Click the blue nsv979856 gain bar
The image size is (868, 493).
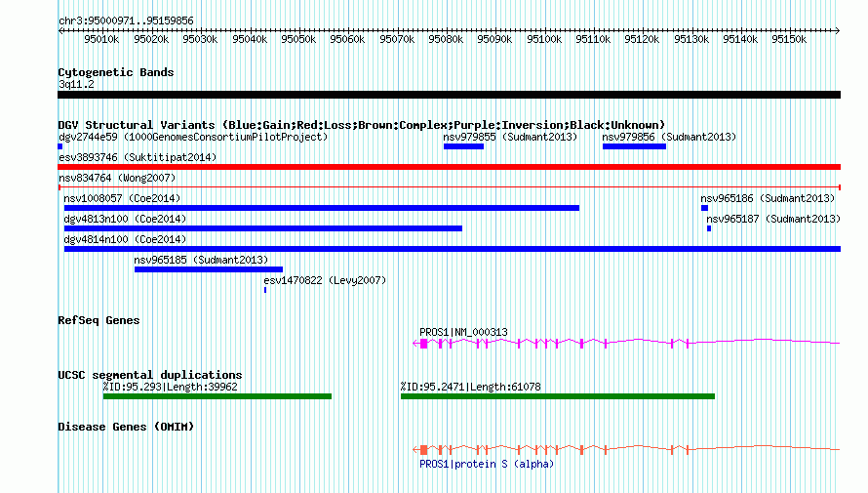[634, 146]
